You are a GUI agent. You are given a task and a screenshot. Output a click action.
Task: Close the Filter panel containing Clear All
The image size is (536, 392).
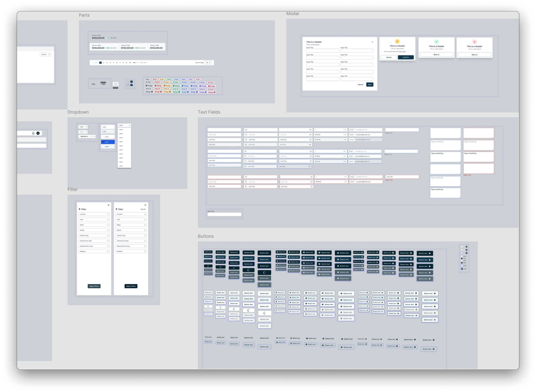pyautogui.click(x=145, y=205)
